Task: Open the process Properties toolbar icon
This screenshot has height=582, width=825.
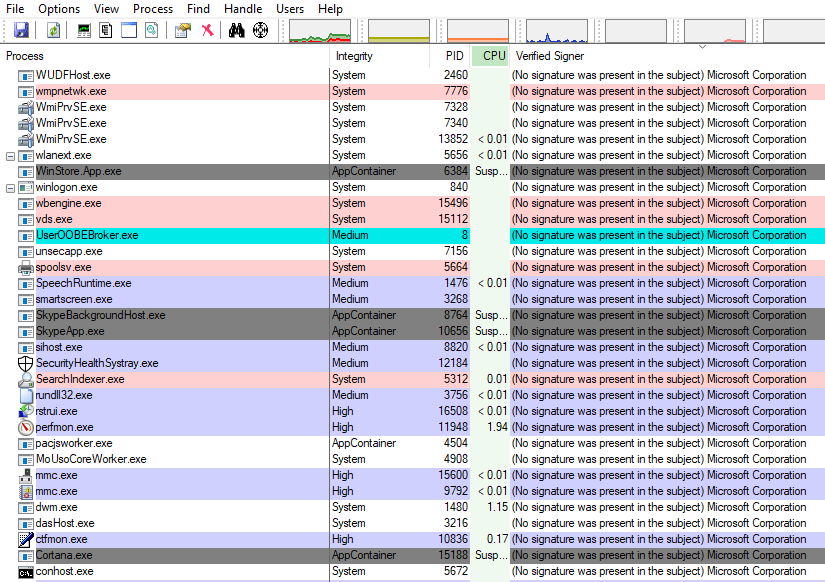Action: point(183,30)
